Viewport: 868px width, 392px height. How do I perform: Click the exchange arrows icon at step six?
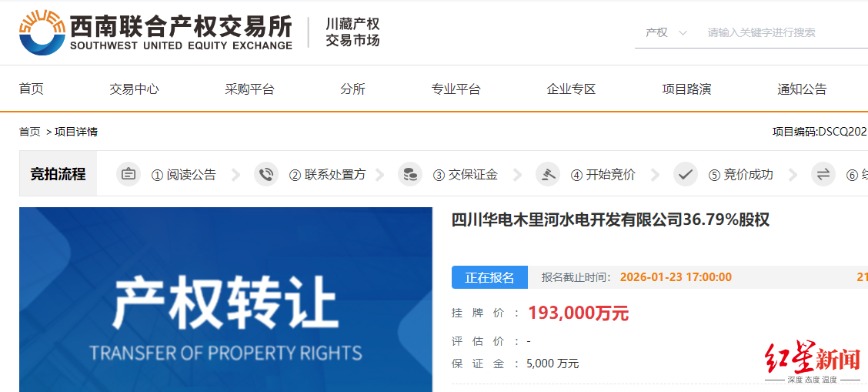(x=823, y=175)
